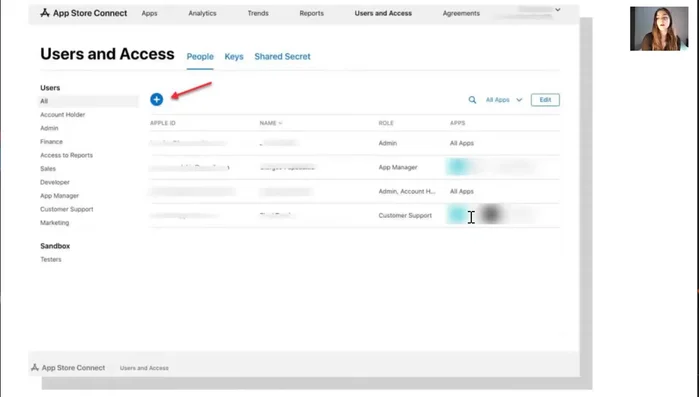Click the presenter webcam thumbnail
The image size is (699, 397).
[x=659, y=29]
